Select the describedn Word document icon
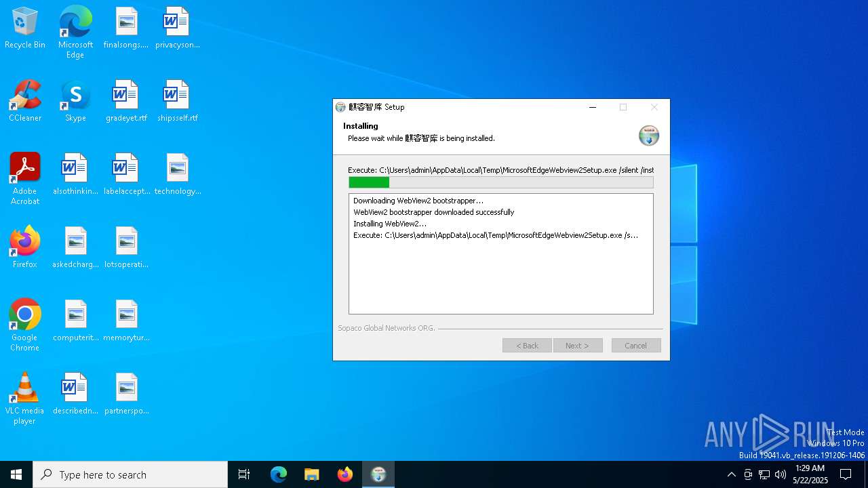The height and width of the screenshot is (488, 868). pos(75,394)
